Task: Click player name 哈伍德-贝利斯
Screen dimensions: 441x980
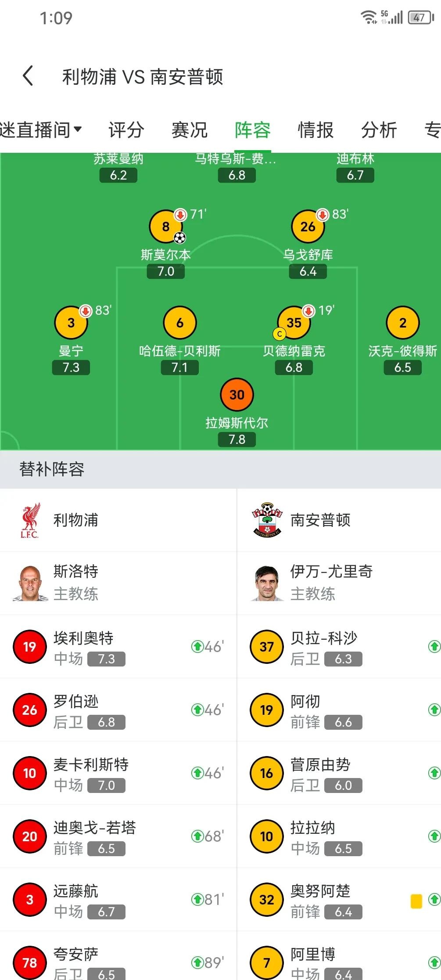Action: coord(179,351)
